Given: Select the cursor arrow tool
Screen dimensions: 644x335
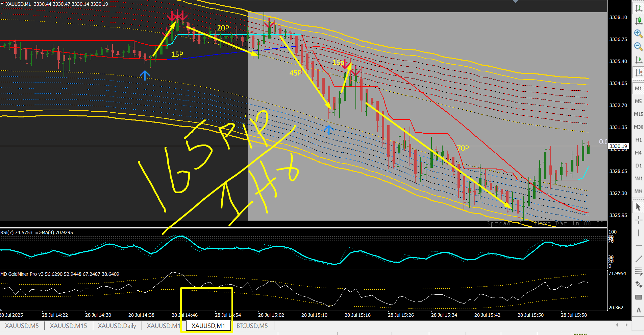Looking at the screenshot, I should pyautogui.click(x=638, y=207).
